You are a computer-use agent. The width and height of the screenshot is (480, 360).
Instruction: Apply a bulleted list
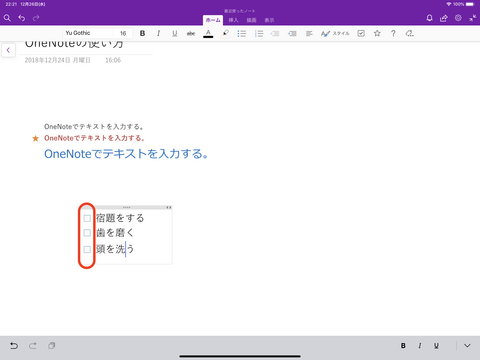coord(242,33)
